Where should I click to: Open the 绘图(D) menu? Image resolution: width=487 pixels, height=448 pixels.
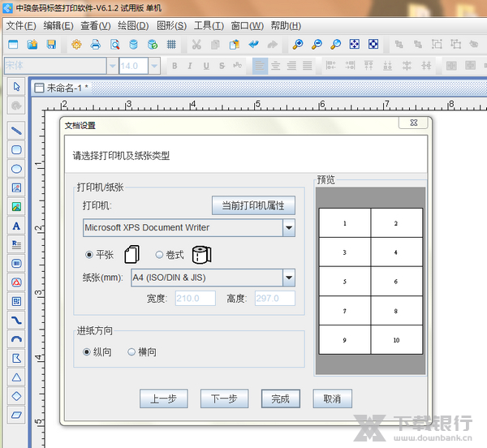coord(133,26)
